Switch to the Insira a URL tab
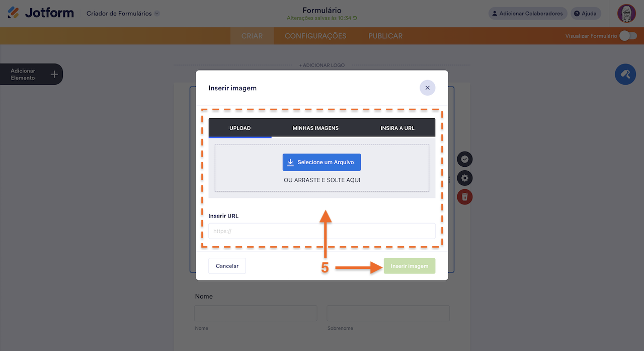 (397, 128)
